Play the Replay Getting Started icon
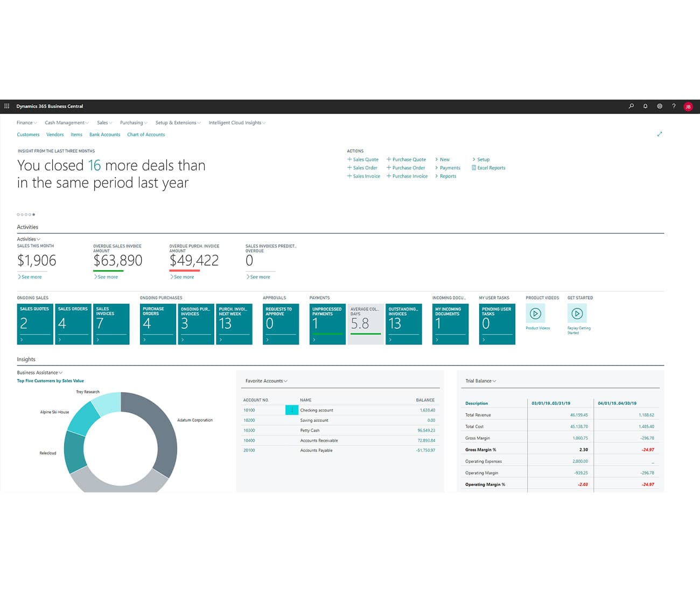 [x=577, y=313]
